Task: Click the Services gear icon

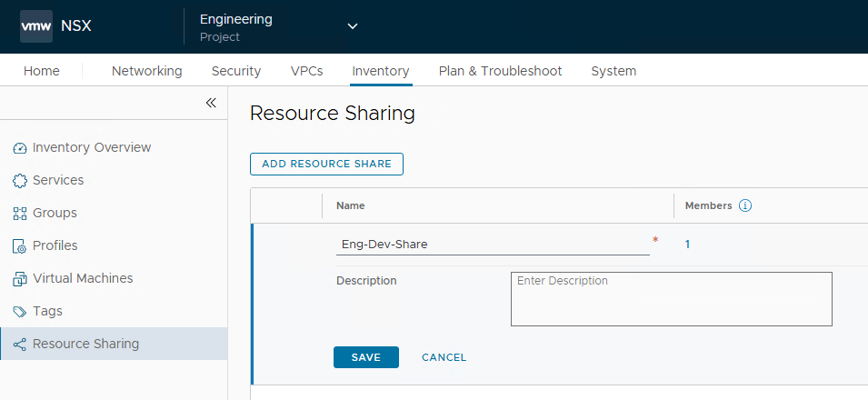Action: click(x=20, y=181)
